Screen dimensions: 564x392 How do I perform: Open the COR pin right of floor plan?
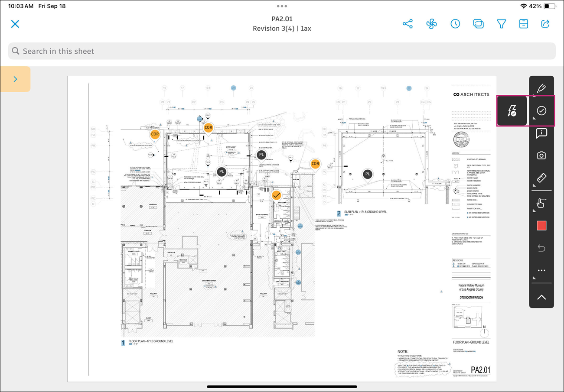[x=315, y=165]
